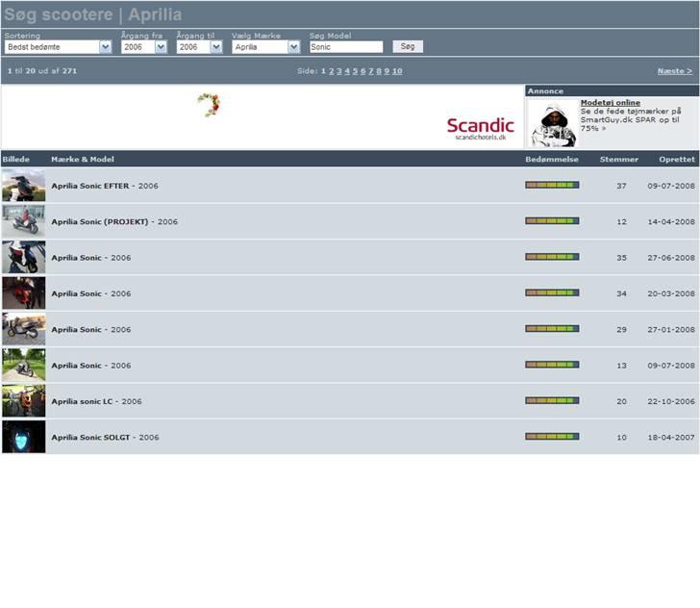This screenshot has height=608, width=700.
Task: Click the Bedømmelse column header
Action: [552, 159]
